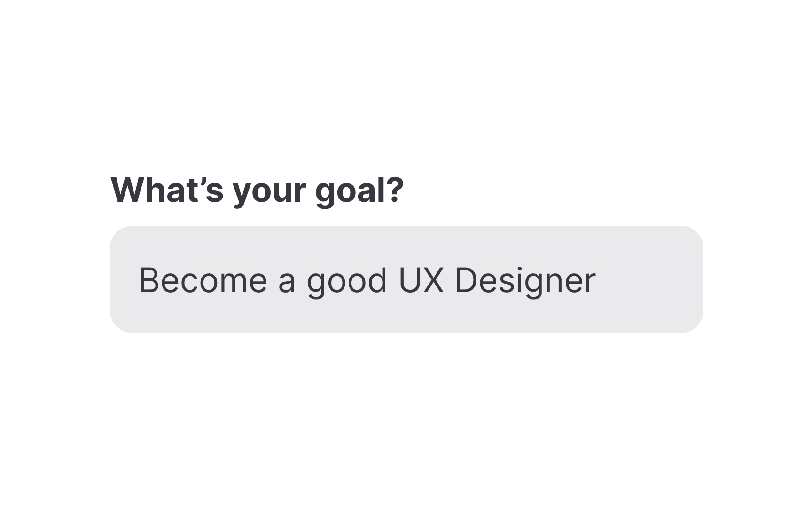This screenshot has height=508, width=812.
Task: Click the standalone "a" after "Become"
Action: pyautogui.click(x=287, y=282)
